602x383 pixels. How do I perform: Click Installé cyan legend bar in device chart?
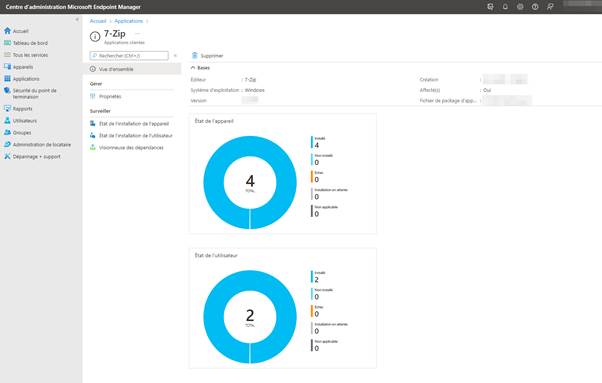coord(312,142)
